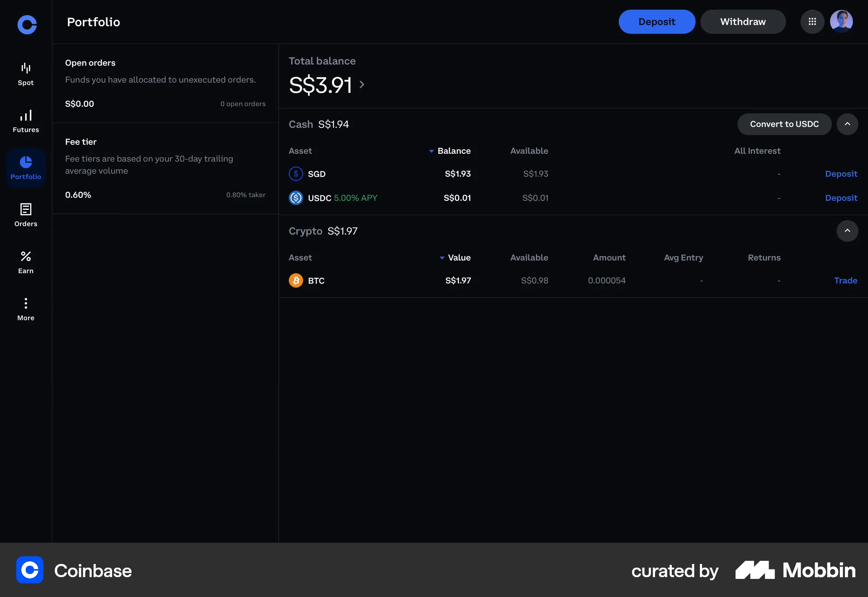Click the BTC asset icon
The height and width of the screenshot is (597, 868).
coord(296,280)
